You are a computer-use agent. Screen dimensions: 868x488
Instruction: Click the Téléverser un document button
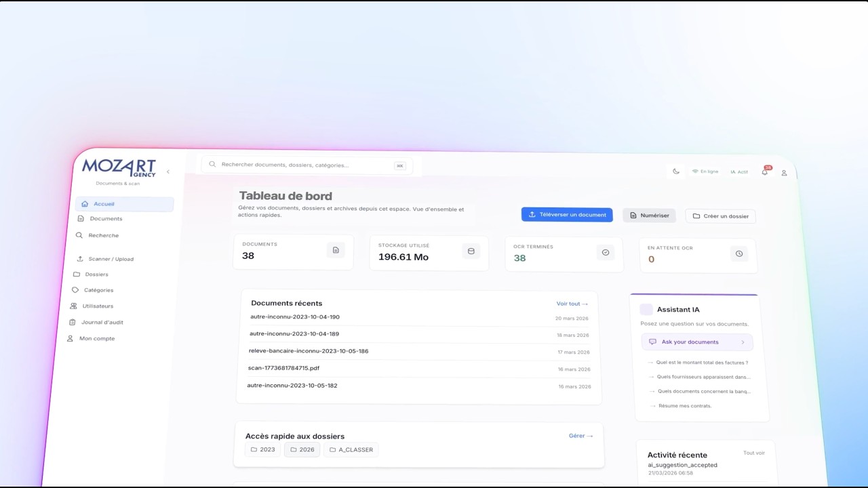tap(567, 215)
